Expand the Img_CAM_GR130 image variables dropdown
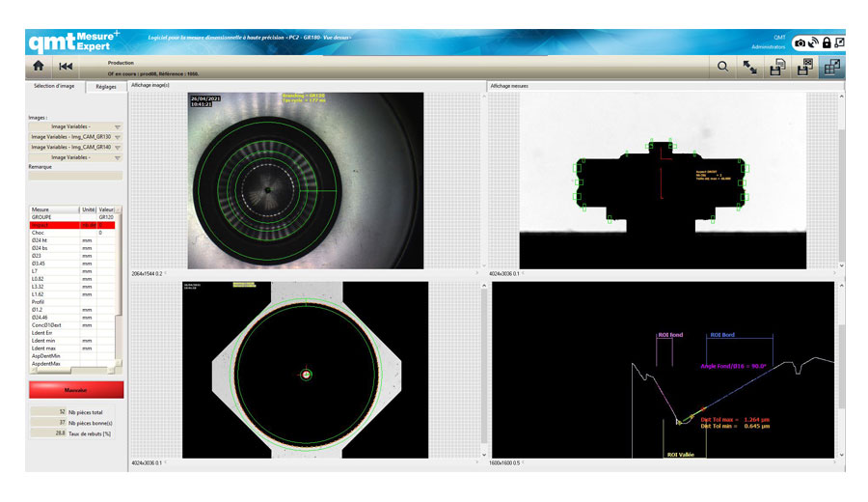The image size is (868, 502). point(75,136)
